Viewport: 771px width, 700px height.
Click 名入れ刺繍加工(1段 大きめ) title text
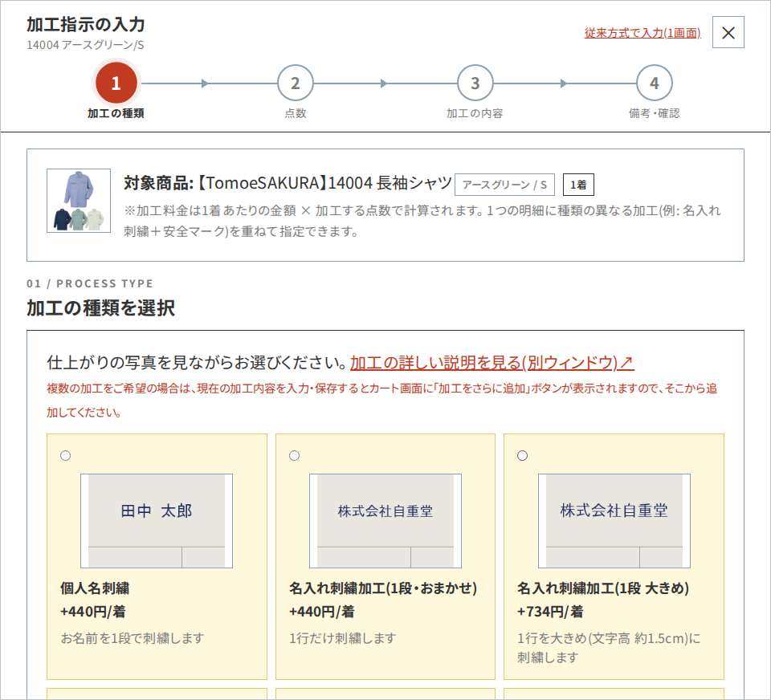pos(603,588)
